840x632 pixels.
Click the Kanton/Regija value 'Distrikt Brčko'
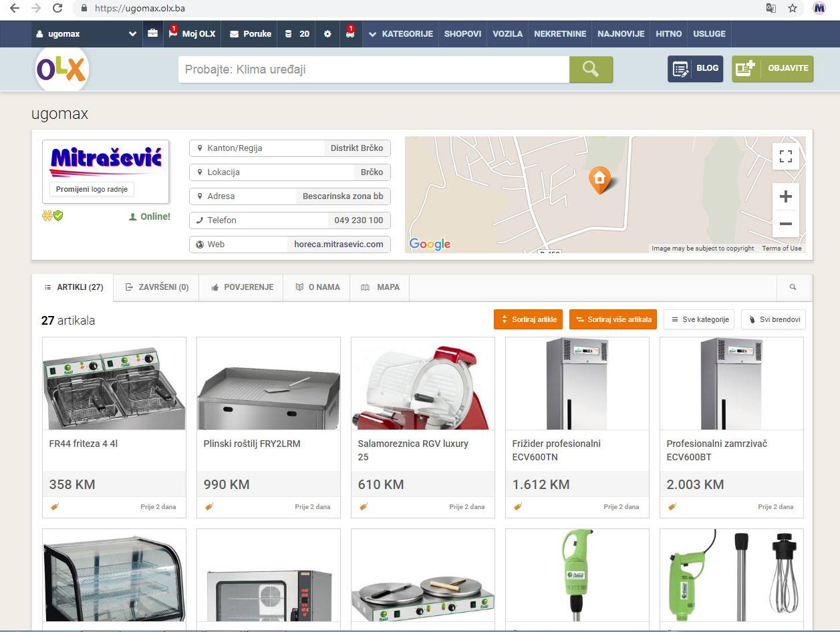[357, 148]
